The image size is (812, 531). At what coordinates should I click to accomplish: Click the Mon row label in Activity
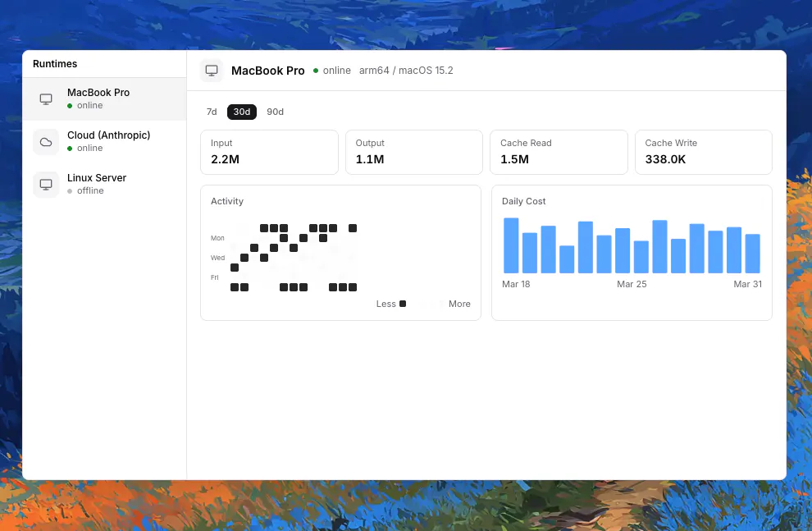point(217,238)
